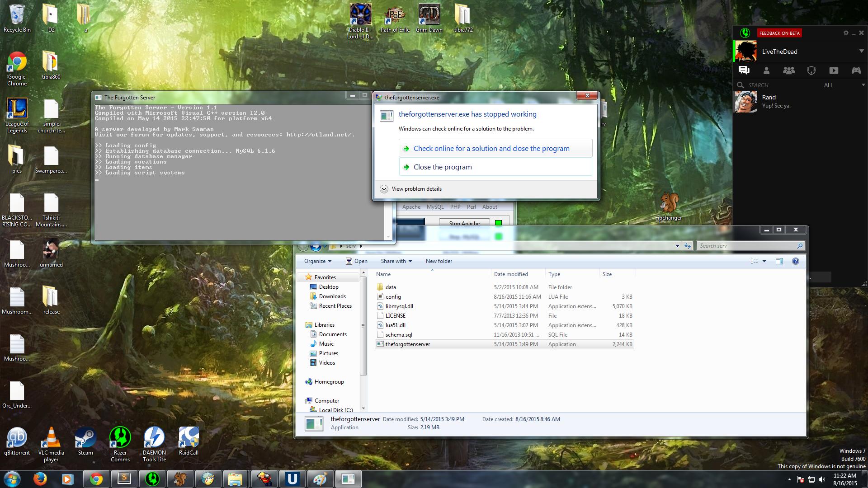Viewport: 868px width, 488px height.
Task: Open the view options dropdown arrow in Explorer
Action: pos(764,261)
